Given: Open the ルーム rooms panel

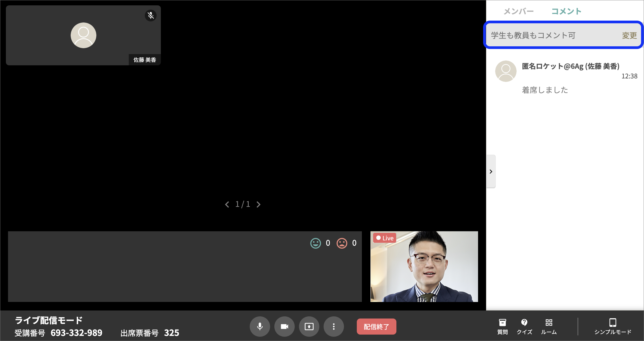Looking at the screenshot, I should pos(549,327).
